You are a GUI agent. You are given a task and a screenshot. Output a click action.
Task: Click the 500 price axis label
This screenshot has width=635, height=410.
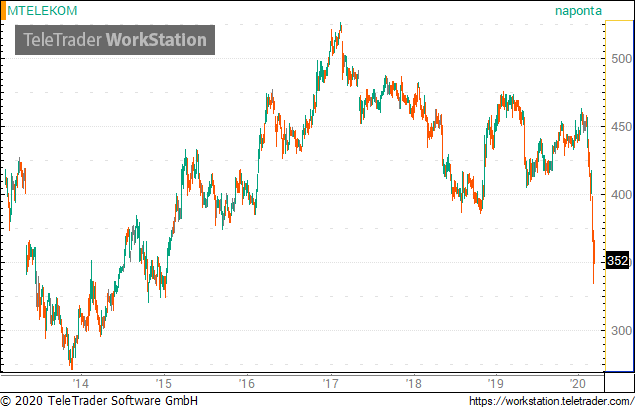(x=621, y=59)
